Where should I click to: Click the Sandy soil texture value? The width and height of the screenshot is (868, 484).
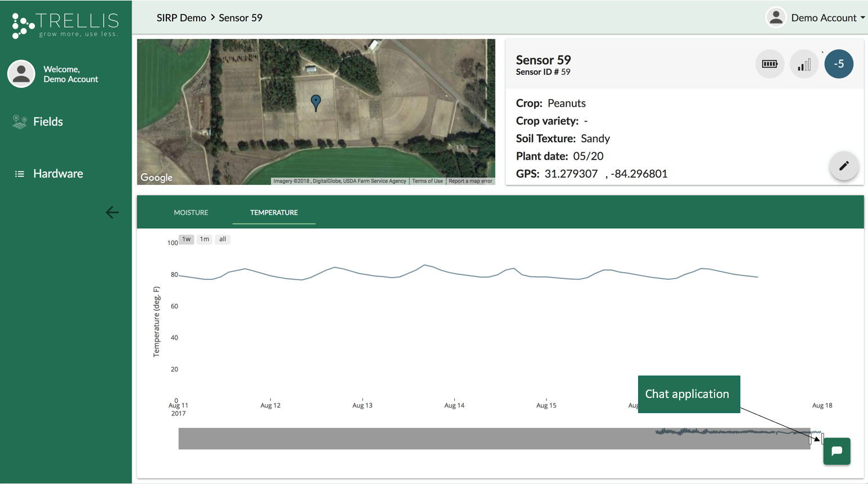(x=595, y=139)
